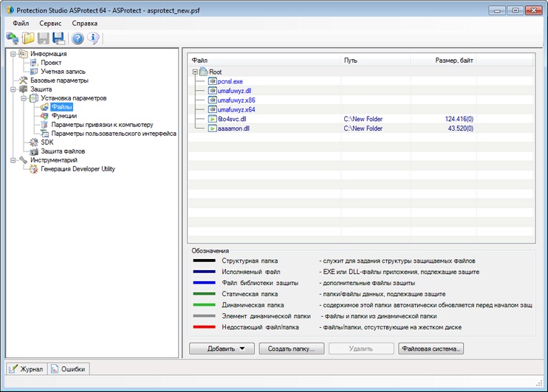
Task: Click the Защита файлов node icon
Action: pyautogui.click(x=33, y=151)
